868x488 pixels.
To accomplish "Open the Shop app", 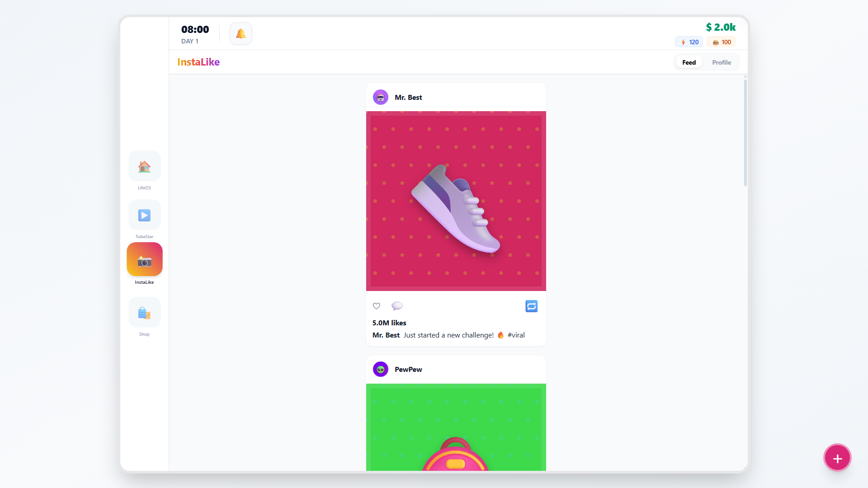I will pyautogui.click(x=144, y=312).
